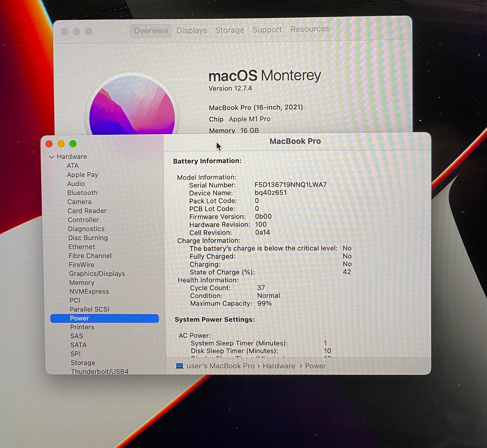Click Power in the bottom path bar
This screenshot has width=487, height=448.
[x=315, y=366]
